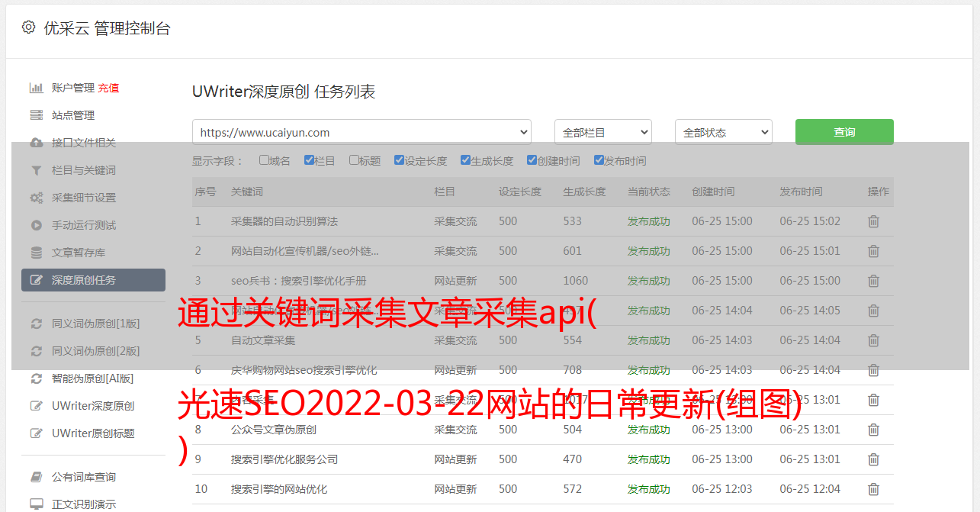Image resolution: width=980 pixels, height=512 pixels.
Task: Click keyword 采集器的自动识别算法
Action: pos(284,221)
